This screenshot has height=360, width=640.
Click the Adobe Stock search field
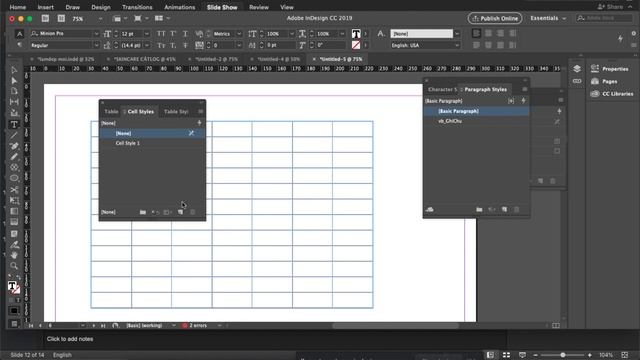tap(604, 18)
